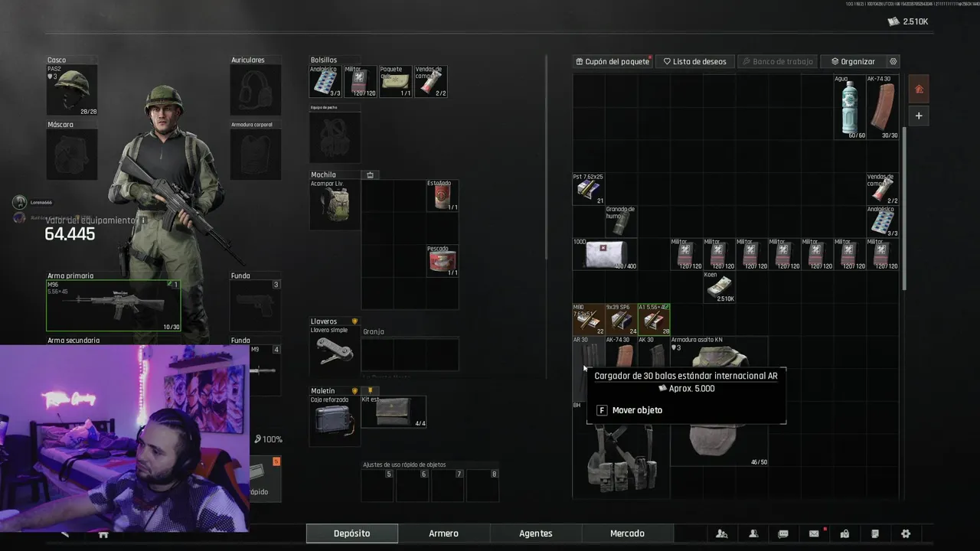Viewport: 980px width, 551px height.
Task: Select the Granada de humo smoke grenade
Action: 621,221
